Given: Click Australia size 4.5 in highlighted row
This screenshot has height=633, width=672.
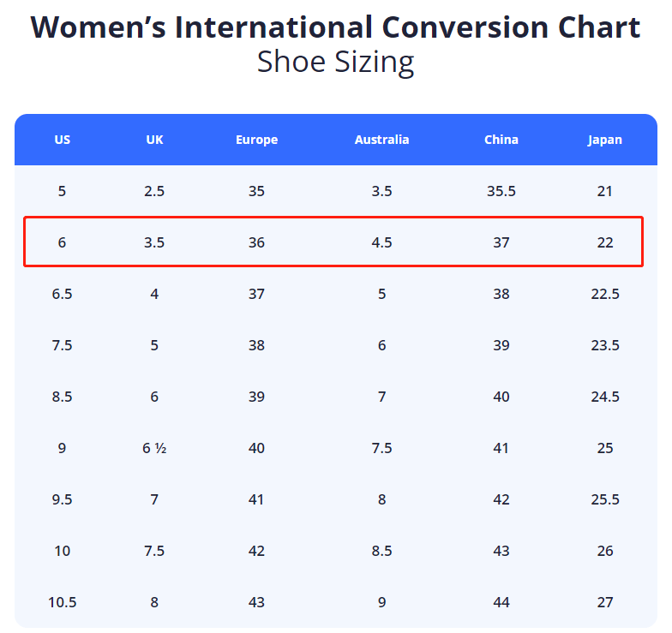Looking at the screenshot, I should (x=381, y=242).
